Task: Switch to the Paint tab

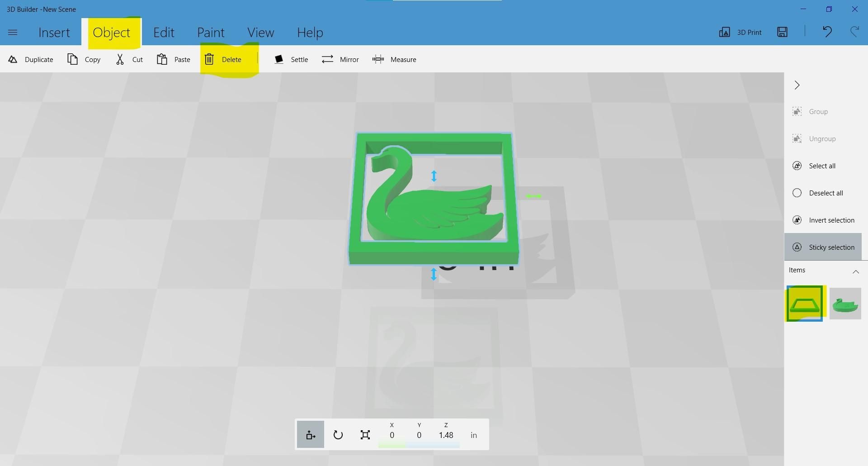Action: tap(211, 33)
